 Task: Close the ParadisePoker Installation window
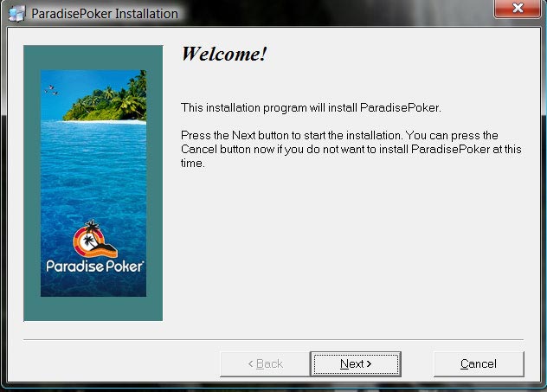[518, 9]
